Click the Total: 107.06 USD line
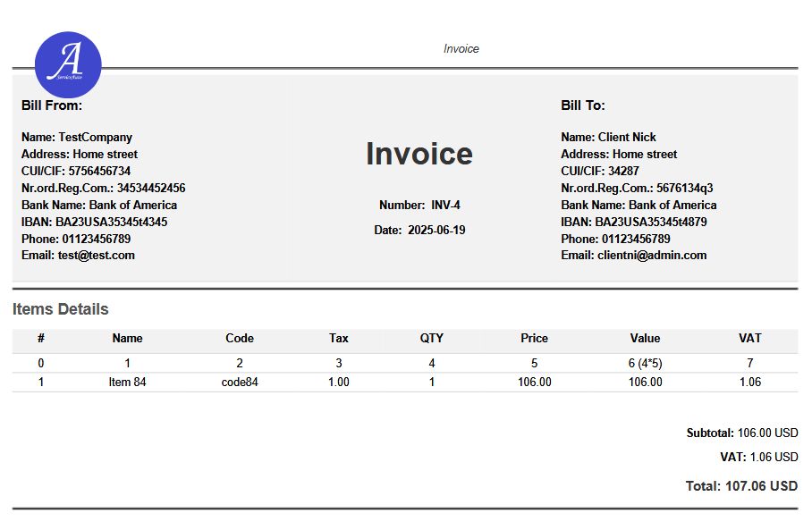The width and height of the screenshot is (812, 530). [x=741, y=486]
